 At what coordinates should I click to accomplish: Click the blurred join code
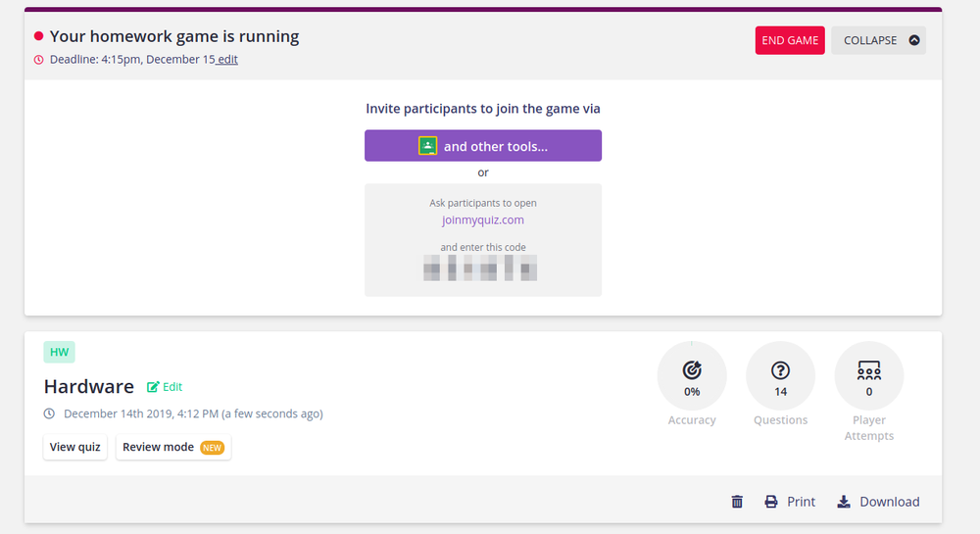click(480, 267)
